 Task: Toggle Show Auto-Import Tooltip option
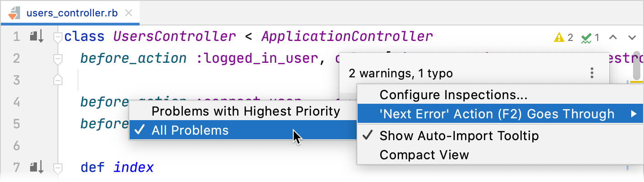coord(459,136)
